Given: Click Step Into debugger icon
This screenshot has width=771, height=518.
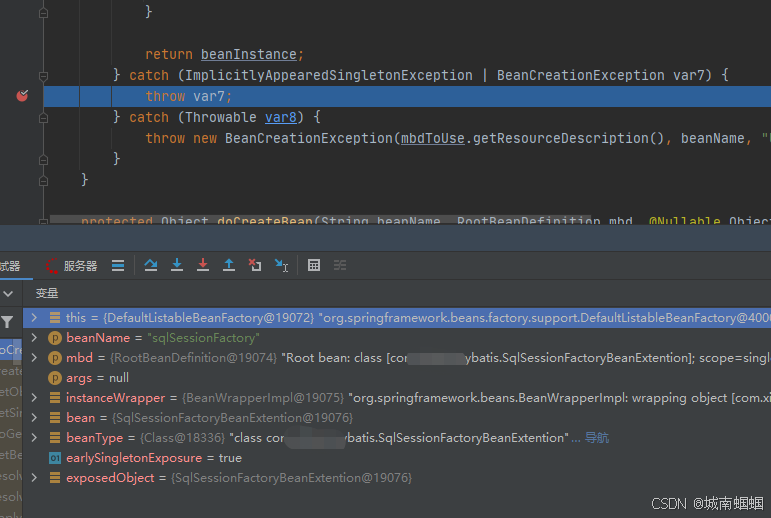Looking at the screenshot, I should (x=177, y=266).
